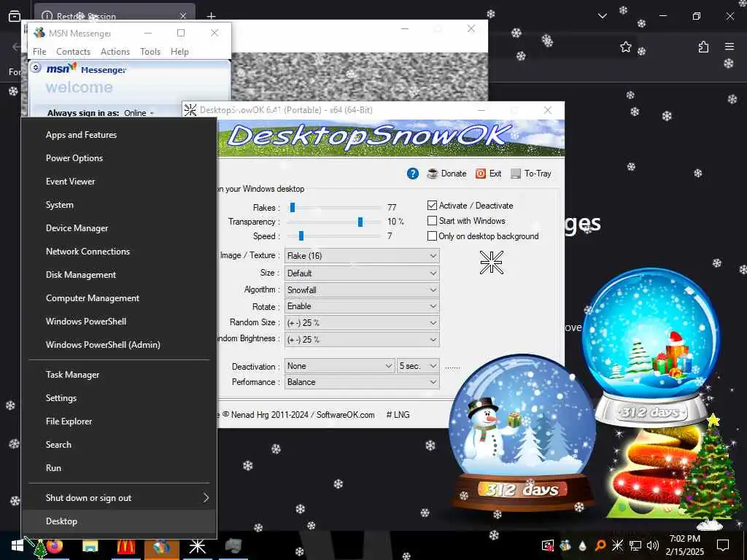Open a new Firefox tab with plus

(x=211, y=16)
